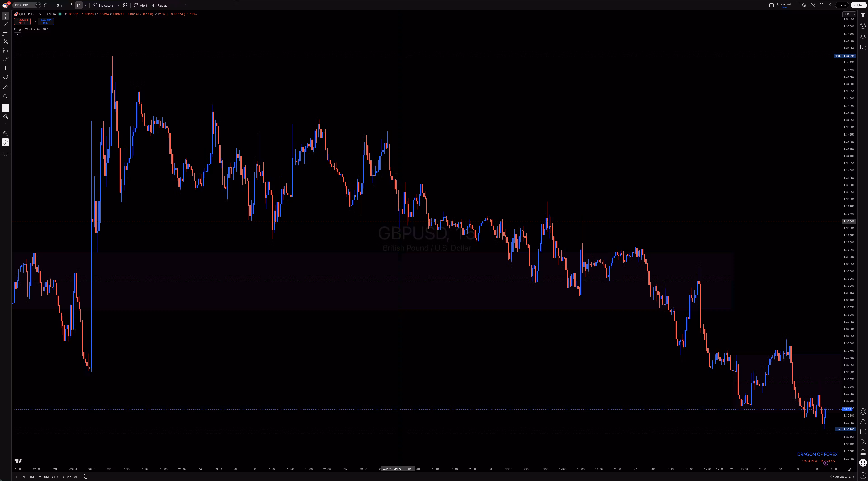The image size is (868, 481).
Task: Click the blue BUY price button
Action: [x=46, y=21]
